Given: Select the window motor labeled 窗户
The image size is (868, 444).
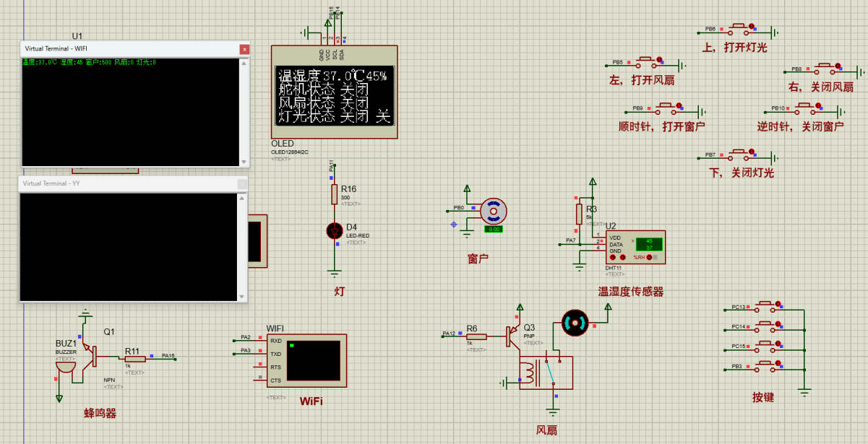Looking at the screenshot, I should coord(494,210).
